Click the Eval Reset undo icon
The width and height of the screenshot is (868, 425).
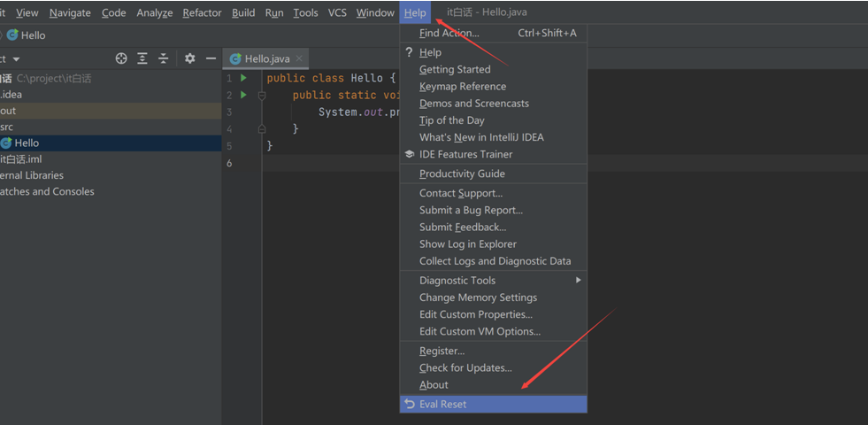[410, 404]
